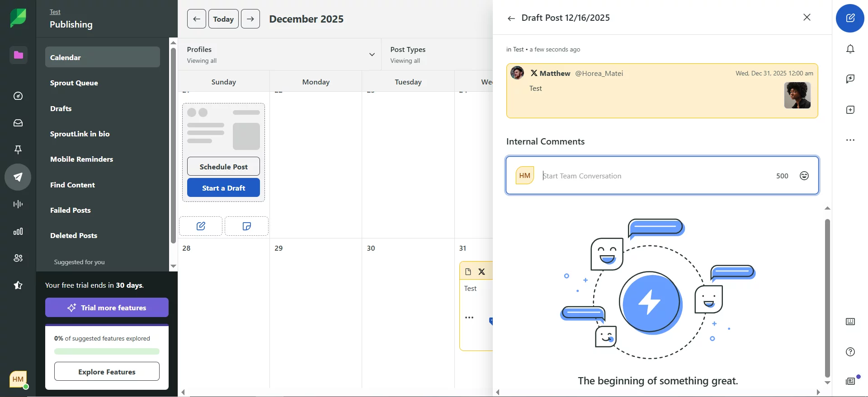Go back using Draft Post arrow
The width and height of the screenshot is (868, 397).
[511, 19]
